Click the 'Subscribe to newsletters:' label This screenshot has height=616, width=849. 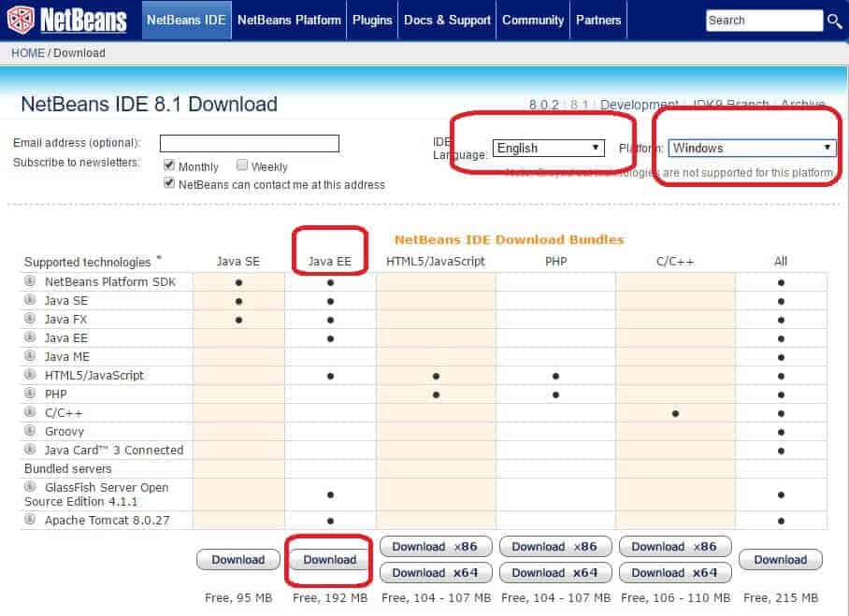(77, 163)
